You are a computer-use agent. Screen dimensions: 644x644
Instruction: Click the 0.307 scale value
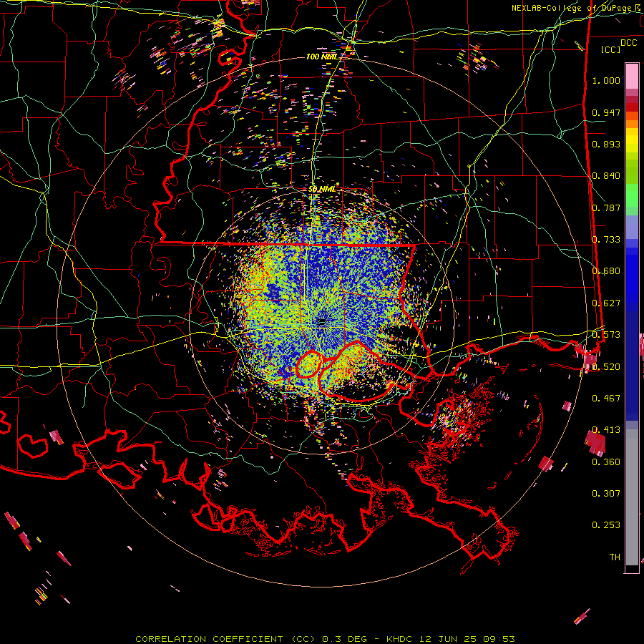coord(606,494)
